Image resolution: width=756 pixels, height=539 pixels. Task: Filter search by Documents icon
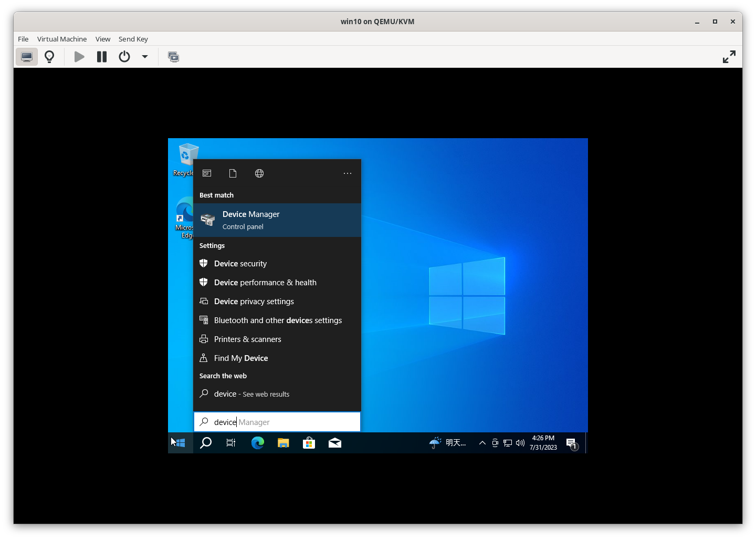233,173
